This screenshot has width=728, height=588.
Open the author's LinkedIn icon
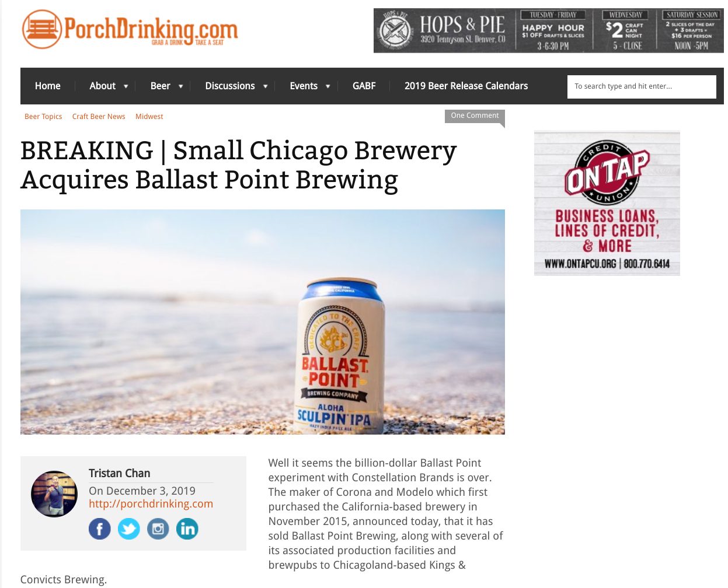pyautogui.click(x=187, y=529)
